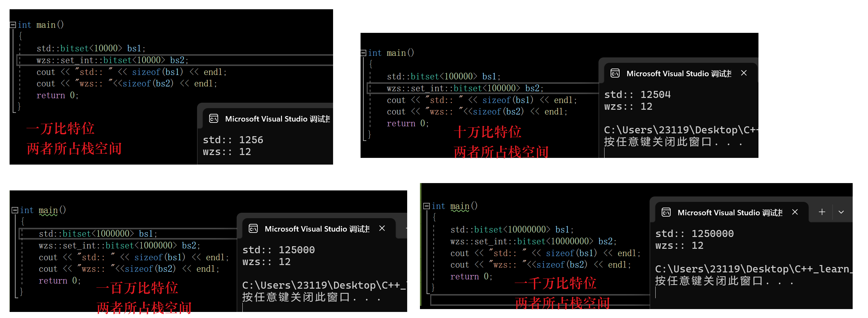Click the line std::bitset<100000> bs1;
Screen dimensions: 868x318
[444, 77]
